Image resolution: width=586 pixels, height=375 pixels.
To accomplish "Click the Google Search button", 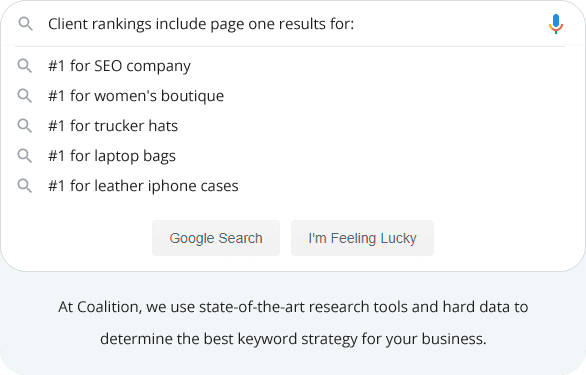I will [x=216, y=238].
